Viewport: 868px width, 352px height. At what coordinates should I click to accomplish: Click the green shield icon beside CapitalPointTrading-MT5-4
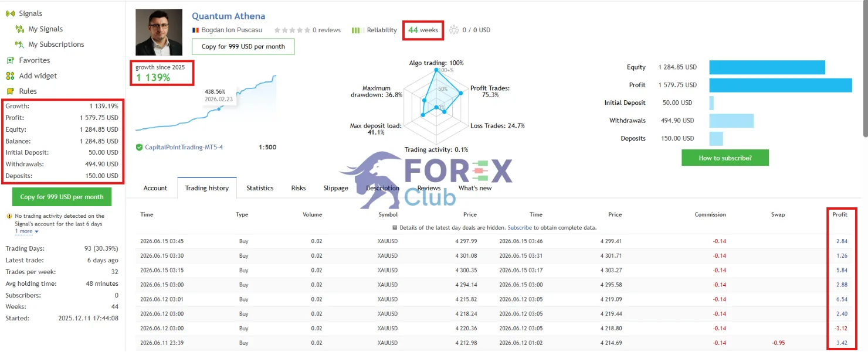coord(139,147)
